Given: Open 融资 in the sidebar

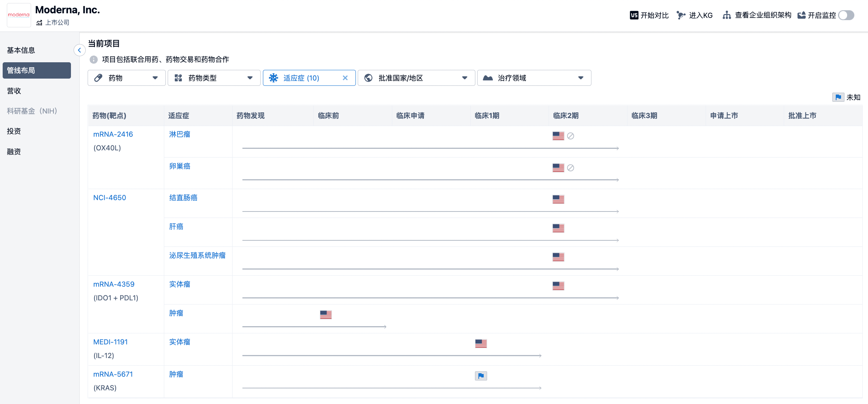Looking at the screenshot, I should (14, 151).
